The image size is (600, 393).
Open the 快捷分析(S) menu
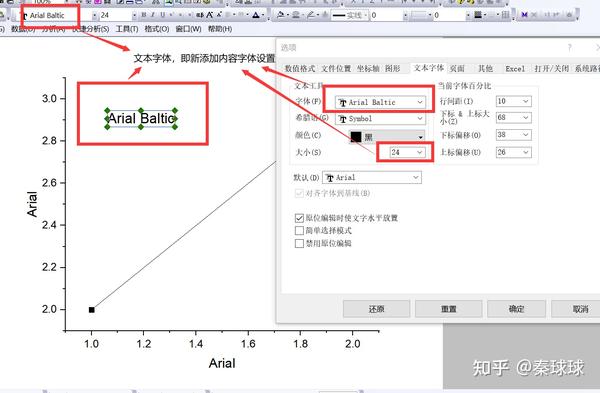[x=91, y=29]
